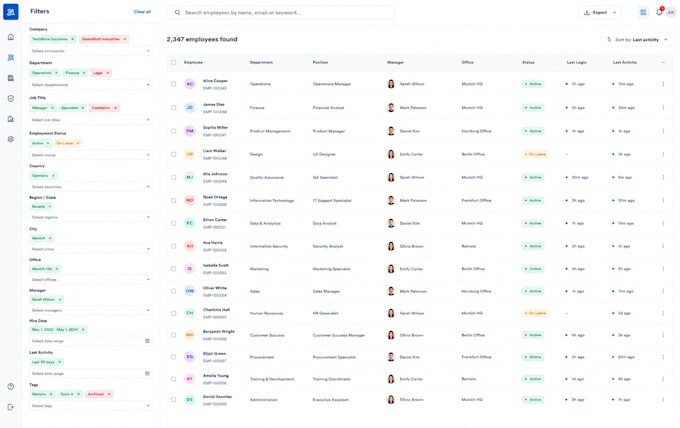Select Alice Cooper's row checkbox
Image resolution: width=680 pixels, height=428 pixels.
coord(173,84)
